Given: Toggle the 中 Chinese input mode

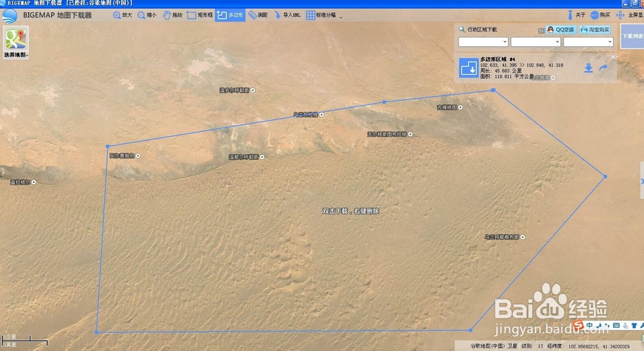Looking at the screenshot, I should (x=590, y=325).
